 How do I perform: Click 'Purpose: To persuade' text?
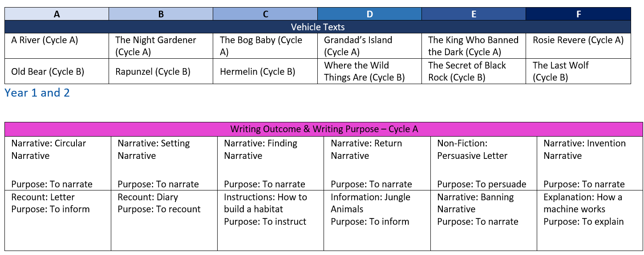[x=482, y=184]
